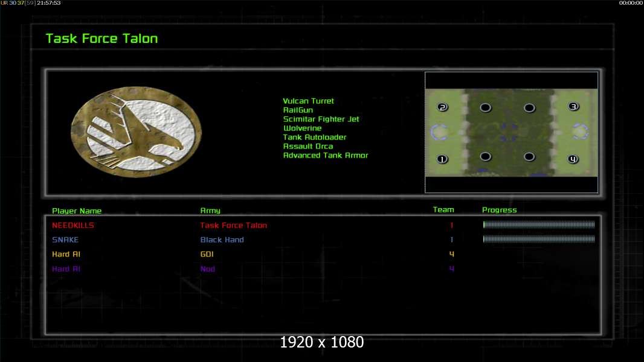
Task: Click the Task Force Talon title heading
Action: 101,39
